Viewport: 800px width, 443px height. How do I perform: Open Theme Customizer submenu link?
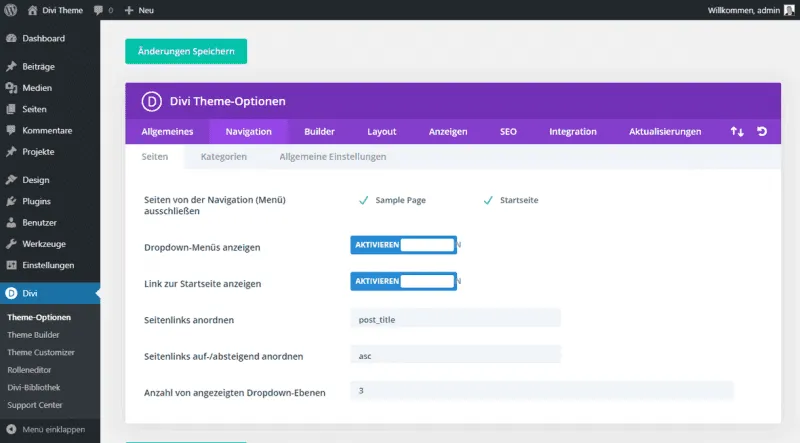click(41, 352)
